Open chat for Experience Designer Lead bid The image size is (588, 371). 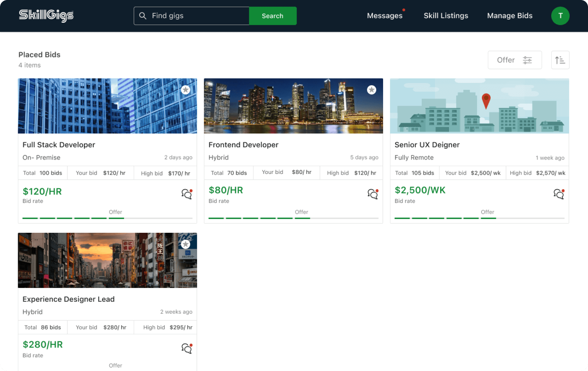pyautogui.click(x=187, y=348)
